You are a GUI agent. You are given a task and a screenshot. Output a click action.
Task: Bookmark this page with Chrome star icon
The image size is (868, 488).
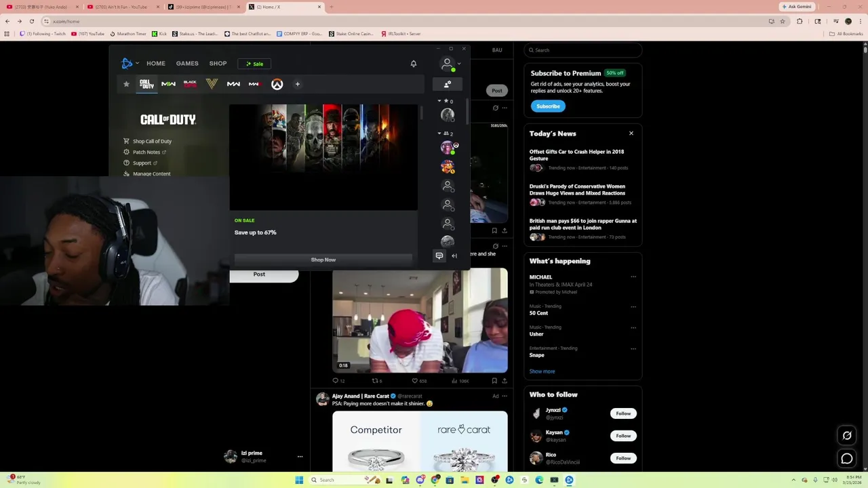click(x=783, y=21)
